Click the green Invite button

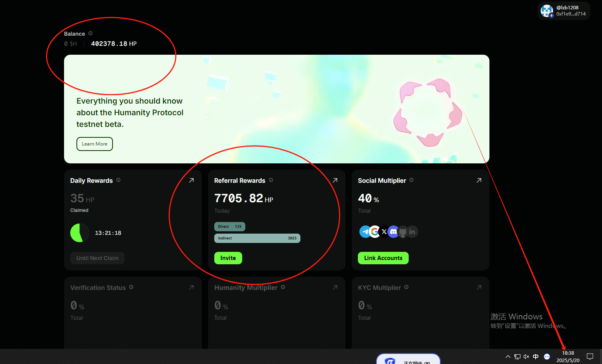[x=228, y=258]
